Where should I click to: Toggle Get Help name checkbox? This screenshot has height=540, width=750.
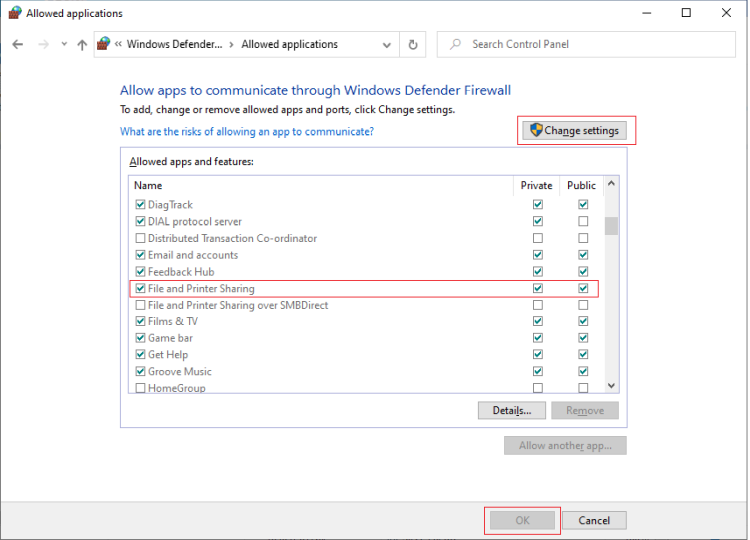point(140,354)
